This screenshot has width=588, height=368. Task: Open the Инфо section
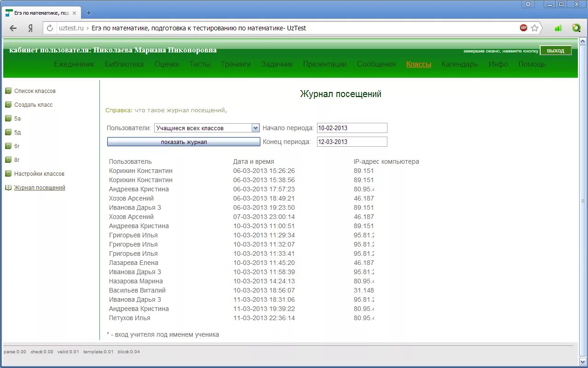coord(498,64)
